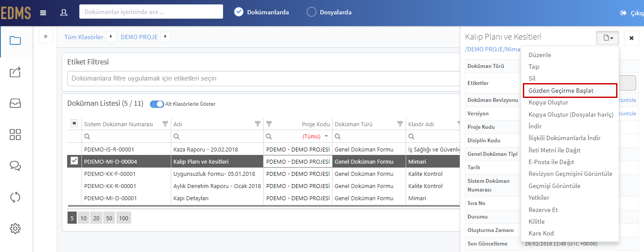This screenshot has width=644, height=252.
Task: Set page size to 10
Action: (83, 218)
